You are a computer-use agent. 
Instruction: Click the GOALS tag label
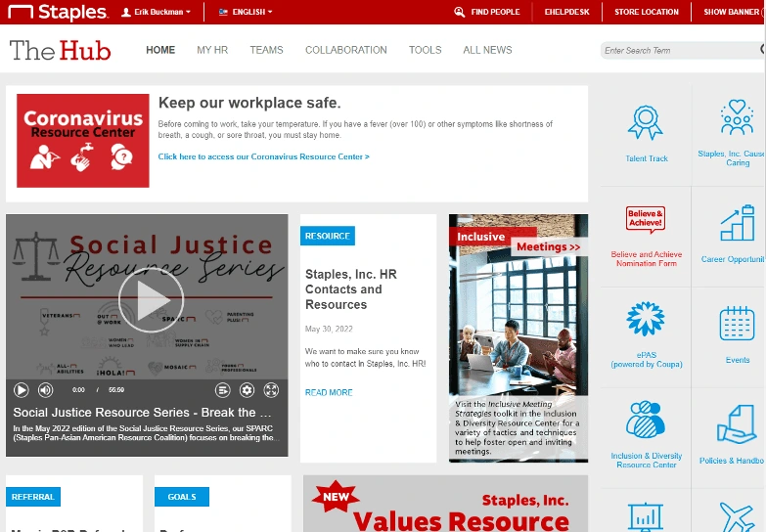coord(182,497)
